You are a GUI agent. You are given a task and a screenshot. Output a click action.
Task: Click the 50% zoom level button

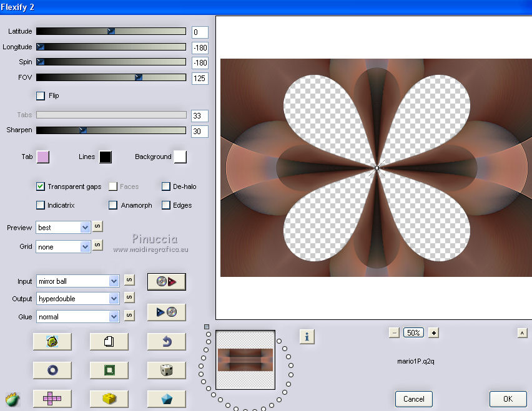[413, 333]
